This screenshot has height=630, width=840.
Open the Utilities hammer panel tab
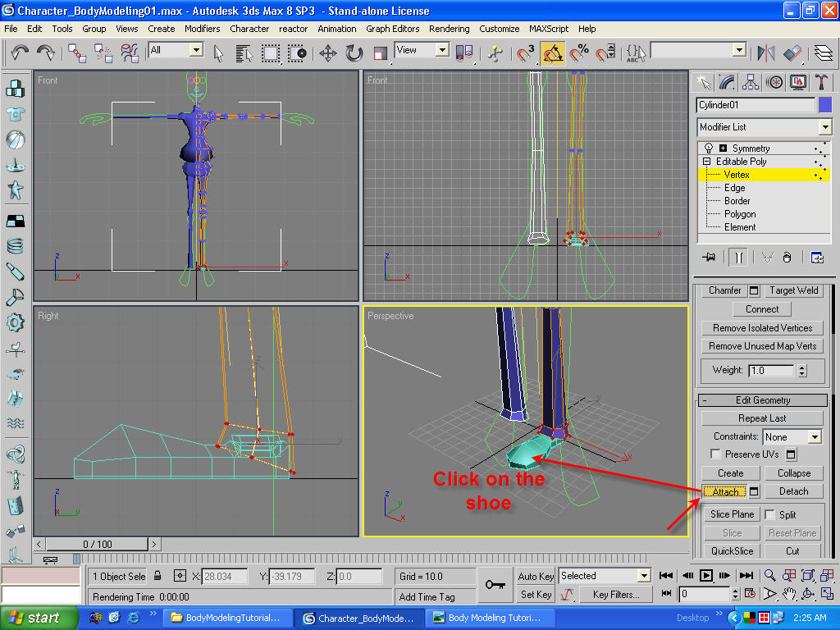click(x=821, y=82)
